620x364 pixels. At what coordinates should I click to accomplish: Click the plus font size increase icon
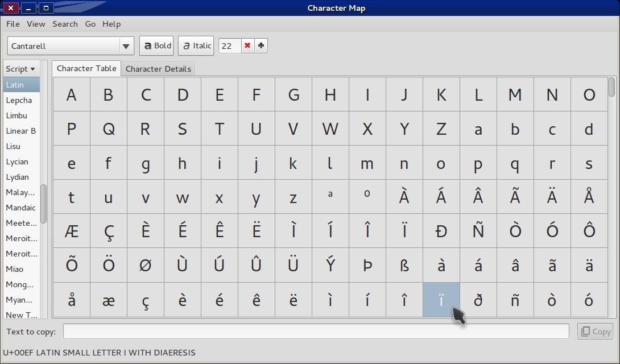(x=261, y=46)
